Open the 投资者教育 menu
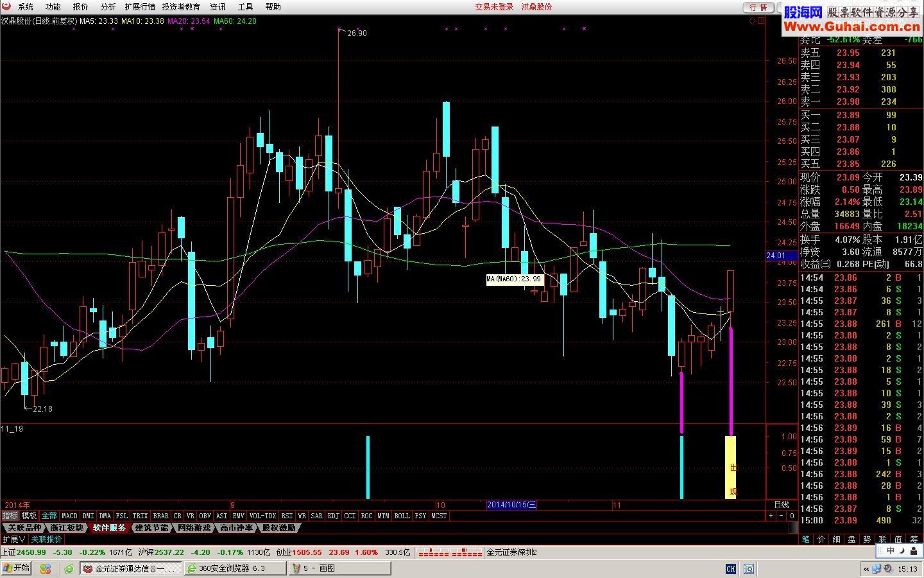924x578 pixels. tap(181, 6)
